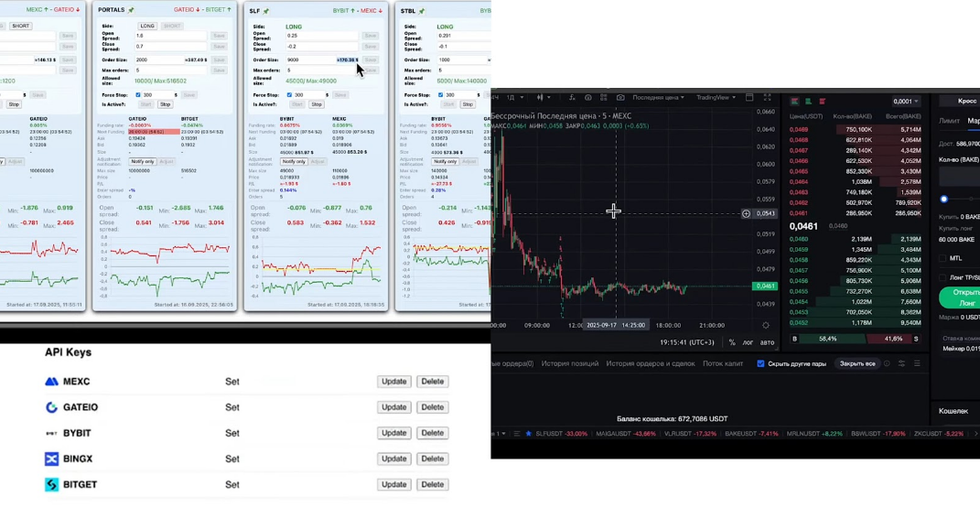Click Update button for MEXC key
The width and height of the screenshot is (980, 519).
[393, 382]
